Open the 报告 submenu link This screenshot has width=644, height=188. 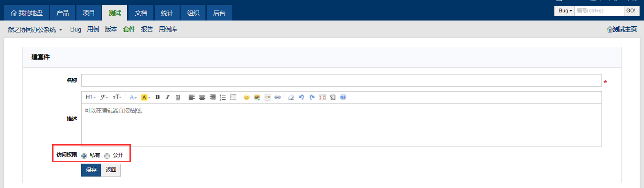point(147,30)
